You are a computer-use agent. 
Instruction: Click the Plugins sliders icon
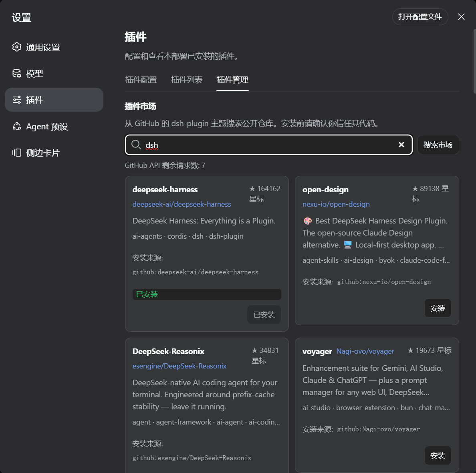point(17,100)
